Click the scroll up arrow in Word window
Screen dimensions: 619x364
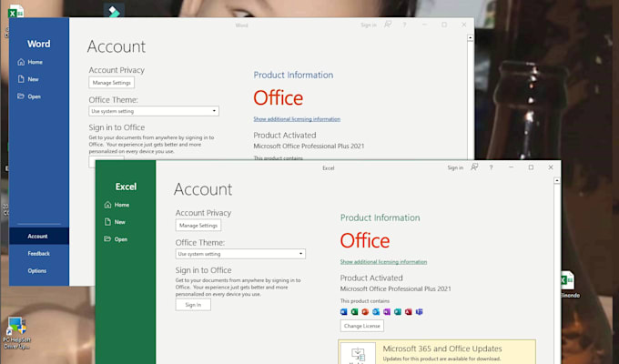click(x=471, y=38)
